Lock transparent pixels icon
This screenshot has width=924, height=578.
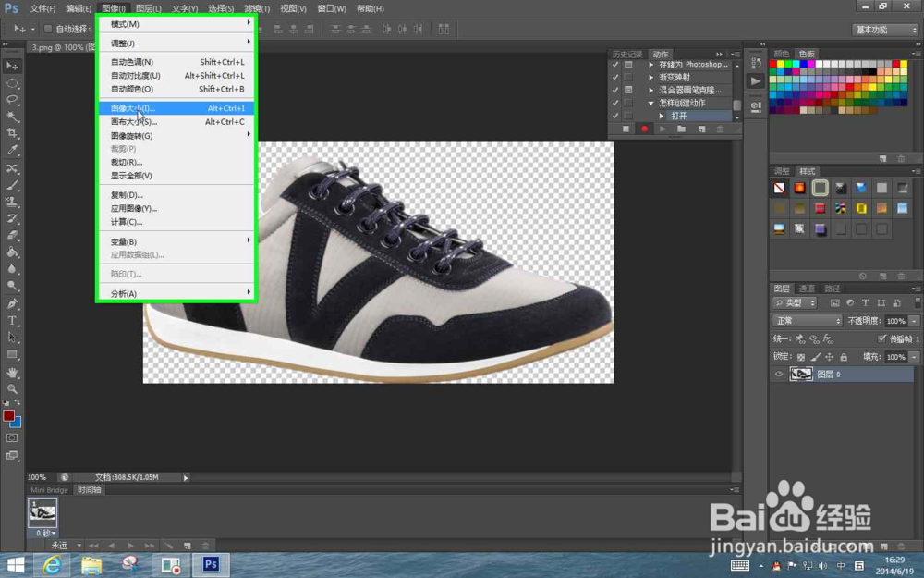coord(801,357)
